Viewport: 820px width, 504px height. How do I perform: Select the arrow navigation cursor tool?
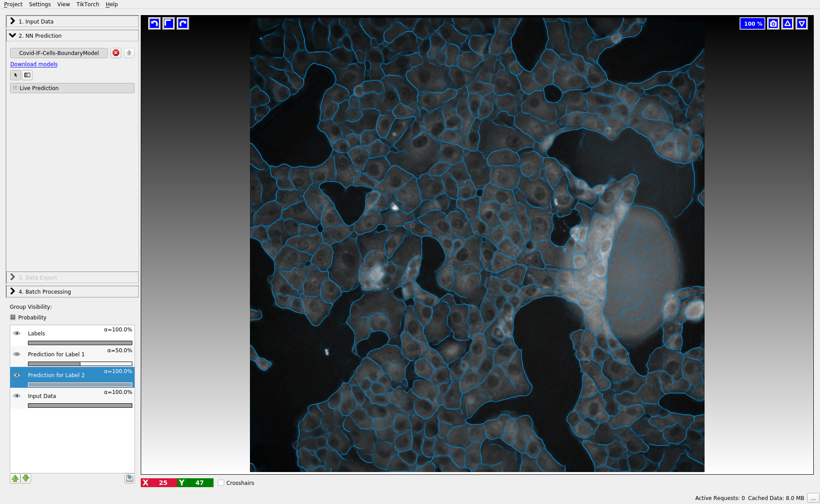point(16,75)
